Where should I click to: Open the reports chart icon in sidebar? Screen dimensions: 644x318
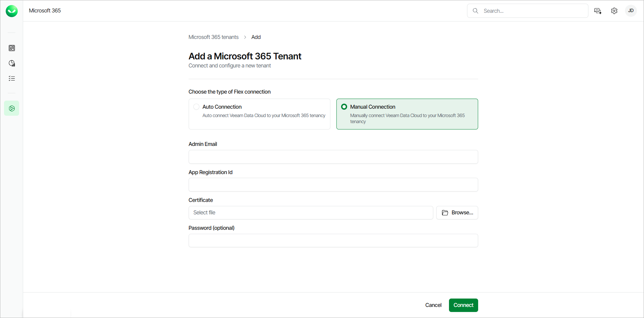click(12, 63)
